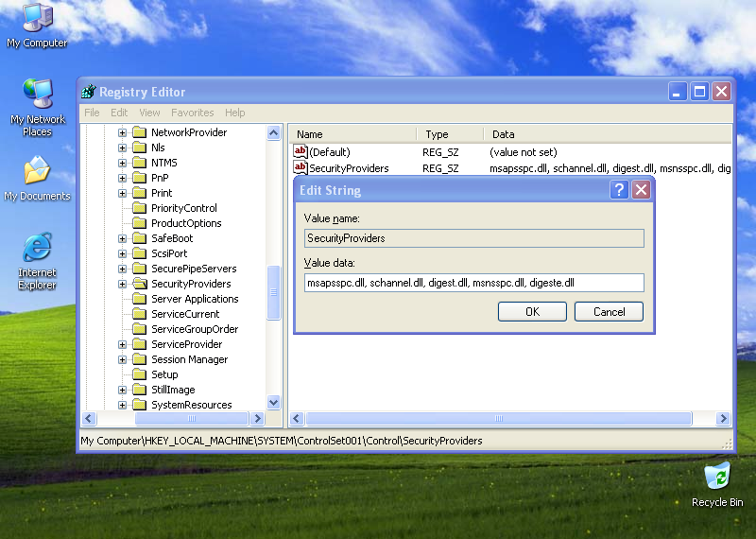Open the File menu
The height and width of the screenshot is (539, 756).
click(92, 113)
